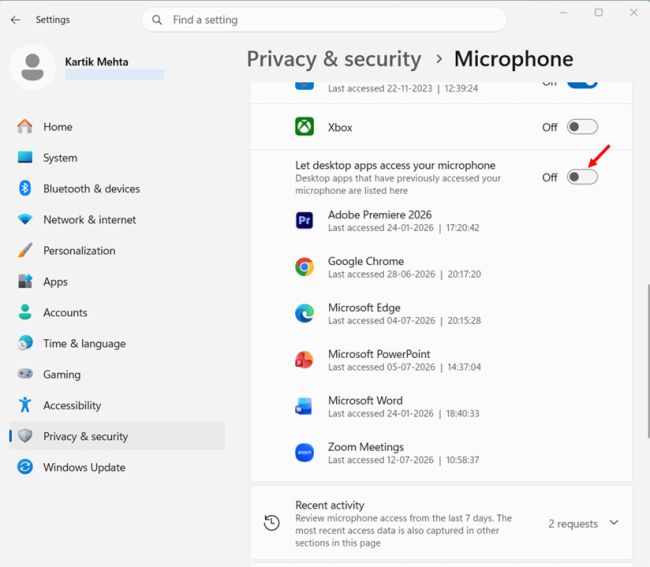Click Microsoft PowerPoint app name text
The height and width of the screenshot is (567, 650).
click(x=379, y=354)
